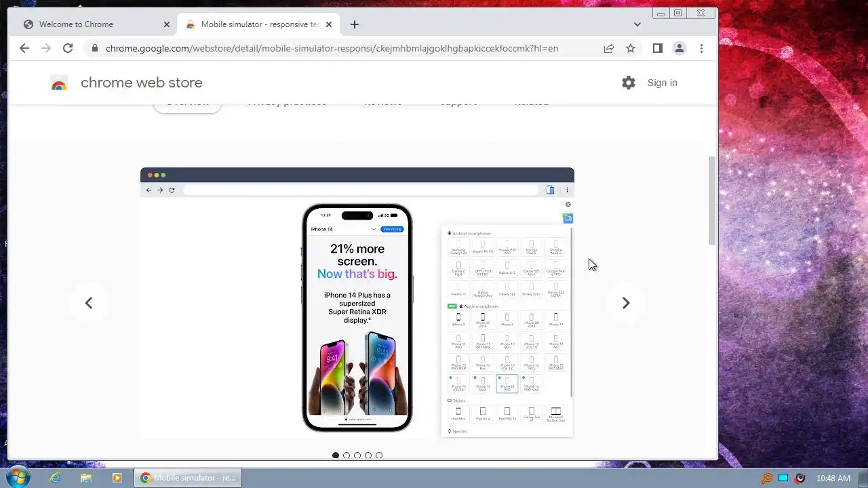Open the Windows Start menu orb

(17, 477)
